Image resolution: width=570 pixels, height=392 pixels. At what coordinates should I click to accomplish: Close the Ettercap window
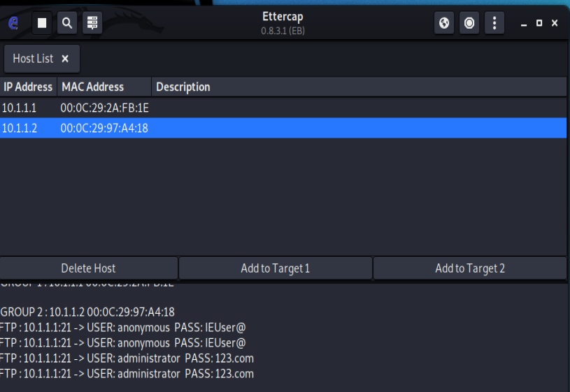(x=555, y=23)
